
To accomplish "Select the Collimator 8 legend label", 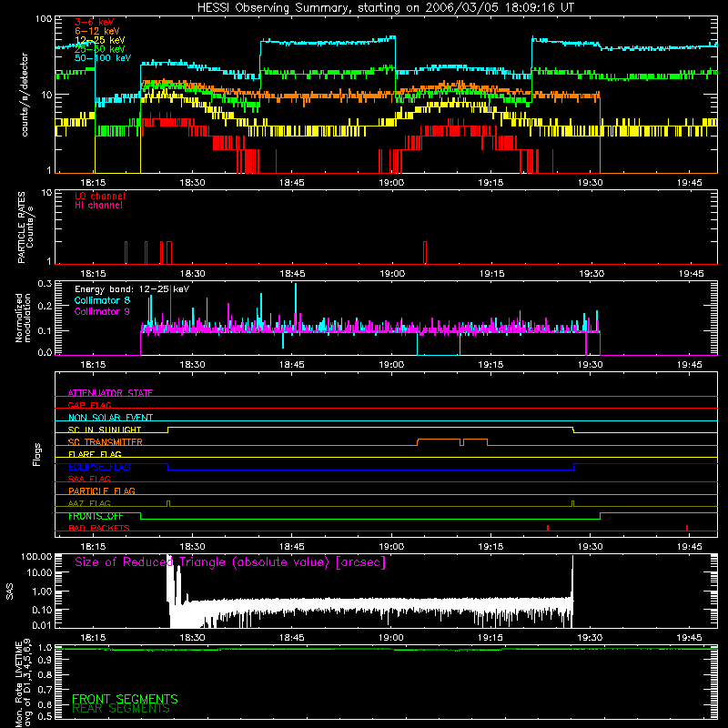I will (102, 300).
